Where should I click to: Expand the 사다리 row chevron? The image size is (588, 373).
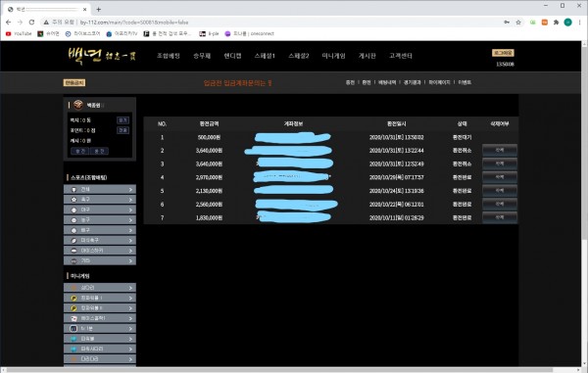coord(130,288)
